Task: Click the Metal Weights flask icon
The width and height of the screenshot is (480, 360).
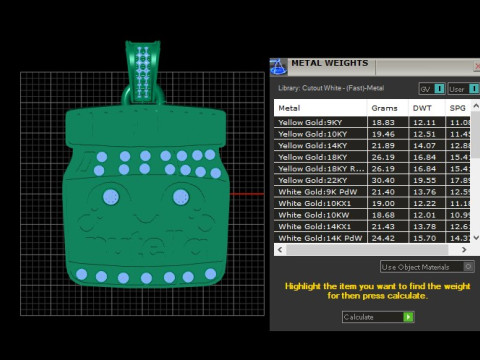Action: (278, 66)
